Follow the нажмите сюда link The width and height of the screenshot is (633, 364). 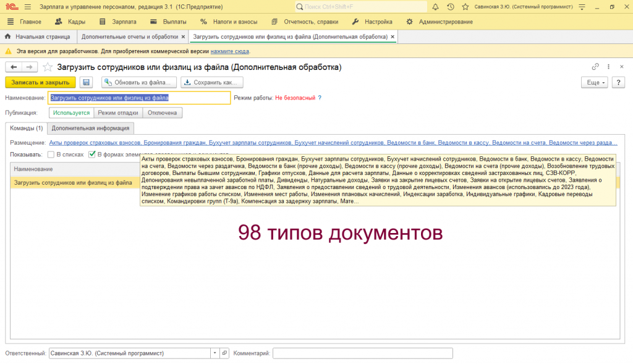click(230, 52)
